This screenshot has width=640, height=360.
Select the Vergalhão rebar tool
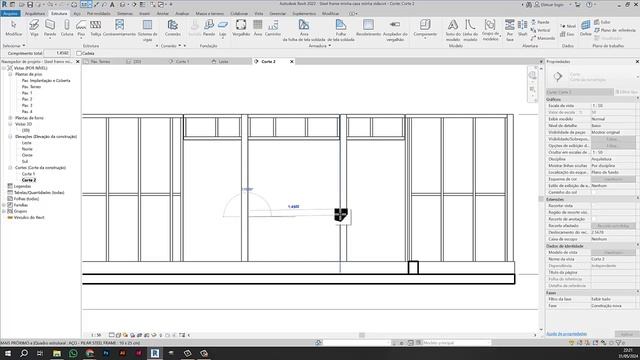(x=241, y=28)
